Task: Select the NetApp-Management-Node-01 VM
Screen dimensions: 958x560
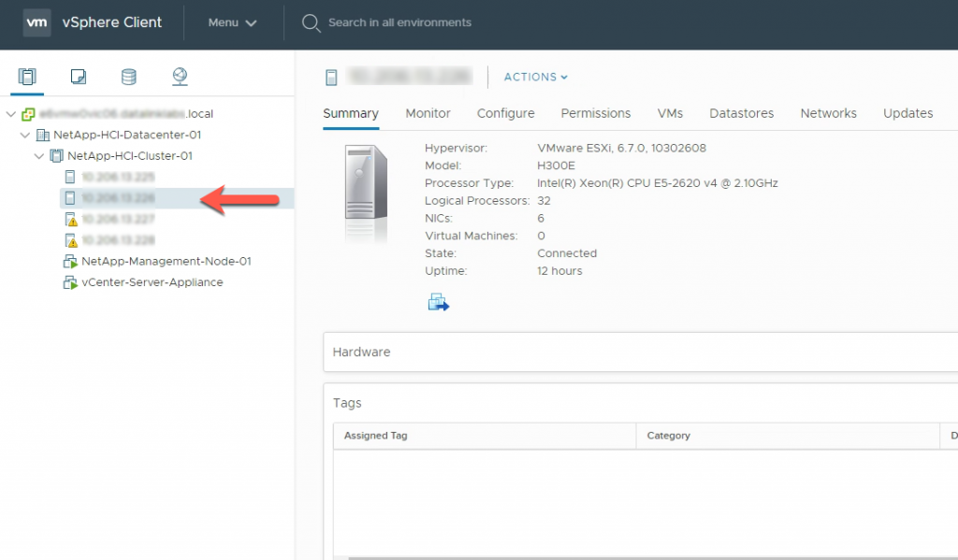Action: 167,262
